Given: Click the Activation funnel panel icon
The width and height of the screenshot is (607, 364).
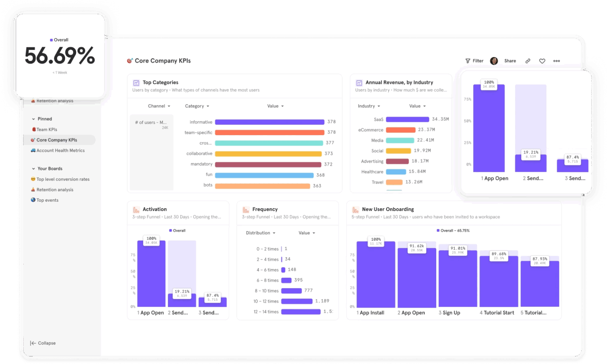Looking at the screenshot, I should point(136,209).
